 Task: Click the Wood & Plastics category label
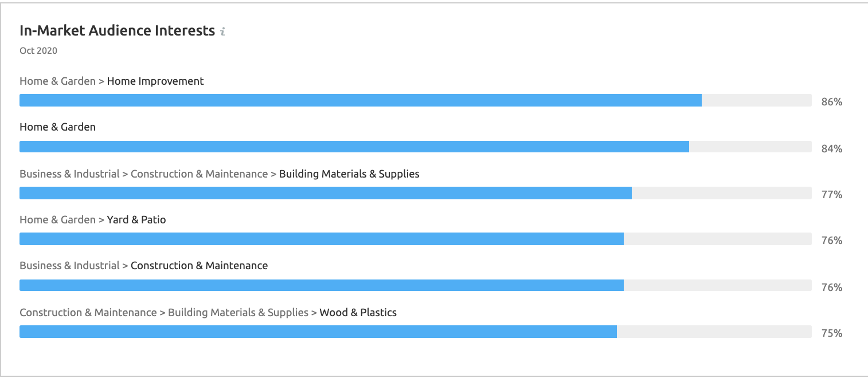click(358, 313)
